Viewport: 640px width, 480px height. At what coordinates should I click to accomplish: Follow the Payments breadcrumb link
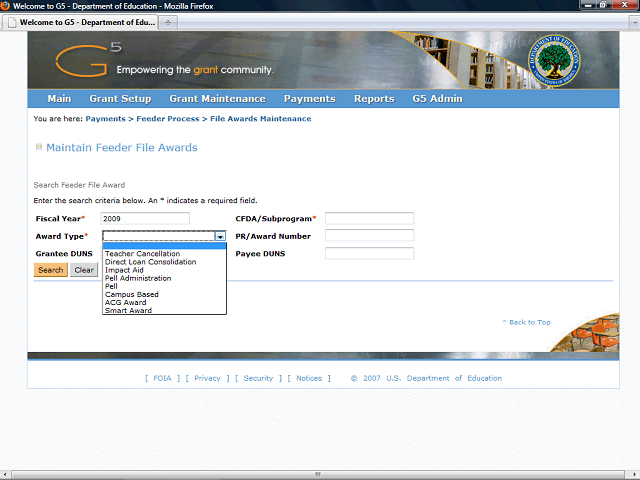tap(105, 119)
